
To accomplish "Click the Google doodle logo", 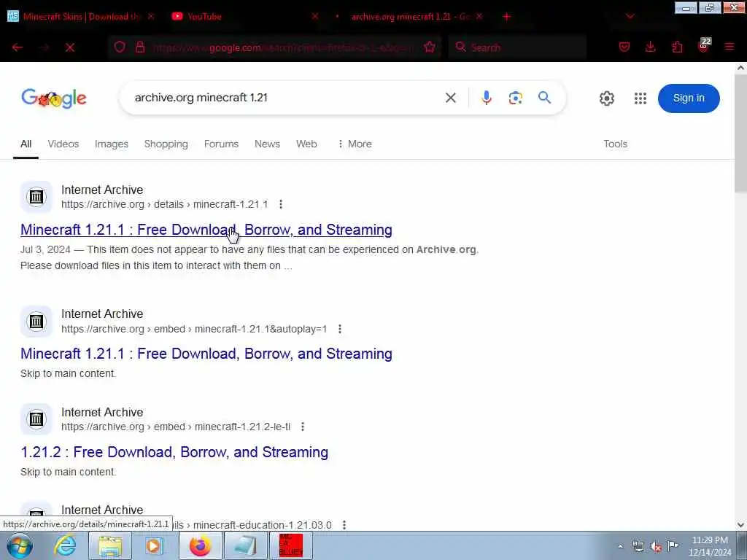I will pyautogui.click(x=54, y=98).
